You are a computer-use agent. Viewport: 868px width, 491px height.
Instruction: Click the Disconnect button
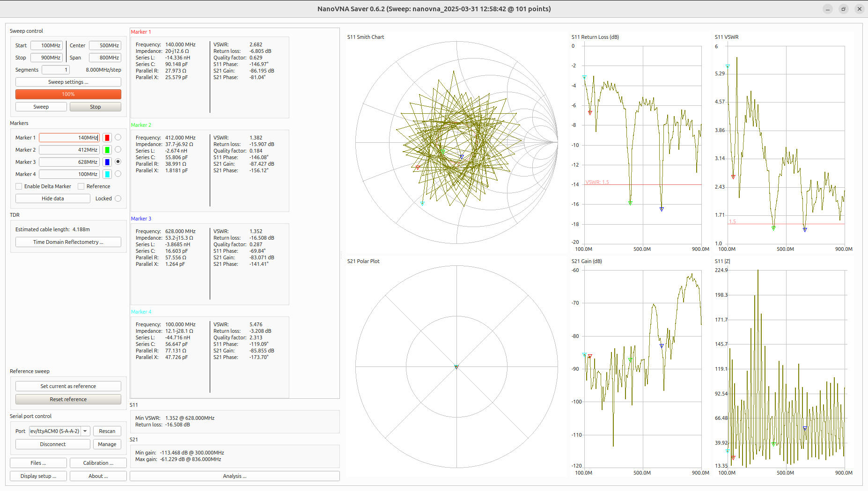click(53, 444)
